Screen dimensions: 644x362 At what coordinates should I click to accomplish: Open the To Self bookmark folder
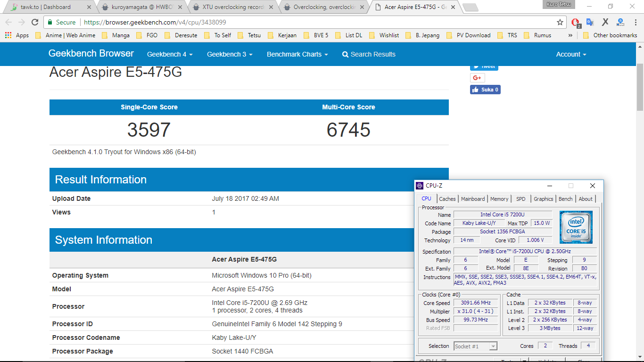coord(218,35)
